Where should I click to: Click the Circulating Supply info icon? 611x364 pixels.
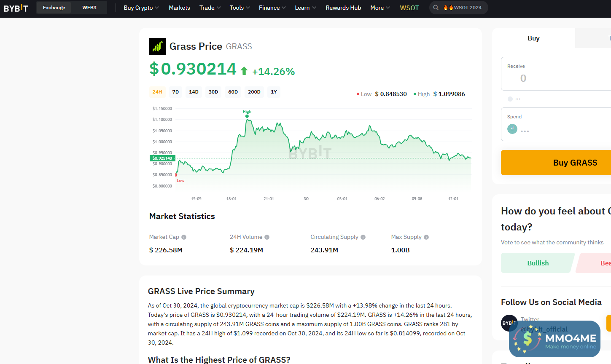pos(363,237)
